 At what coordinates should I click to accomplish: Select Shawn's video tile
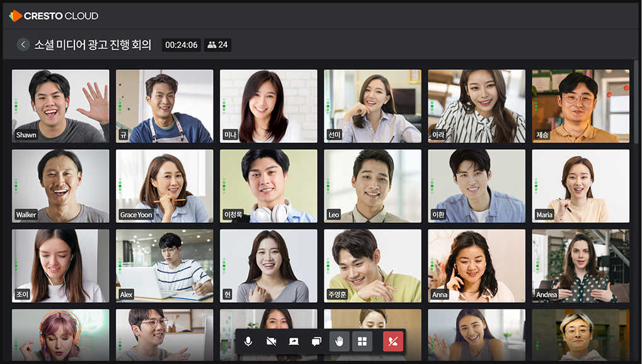[x=60, y=106]
